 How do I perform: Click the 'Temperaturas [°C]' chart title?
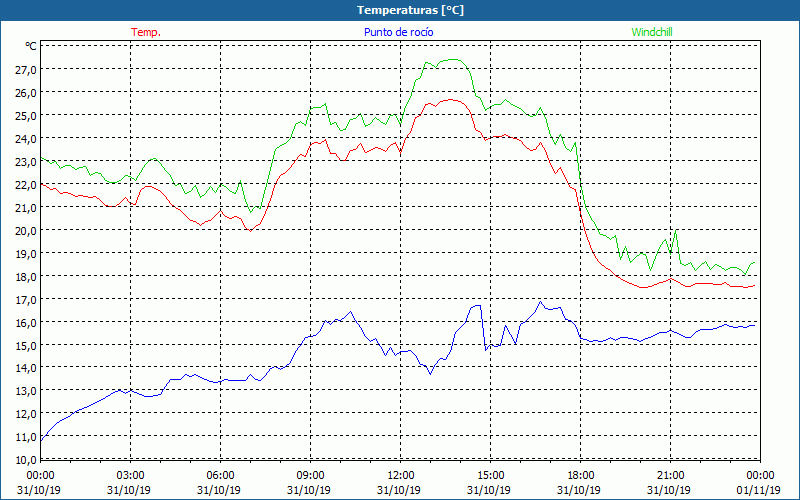(410, 10)
